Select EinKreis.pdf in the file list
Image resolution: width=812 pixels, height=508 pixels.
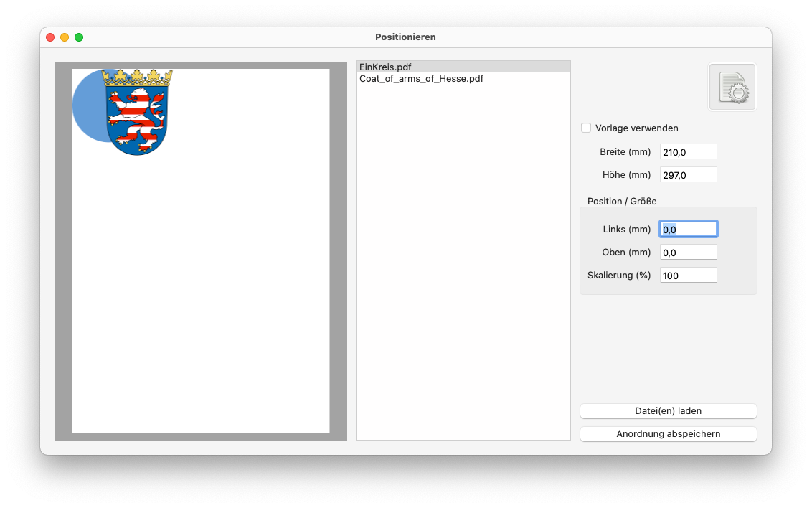(463, 67)
